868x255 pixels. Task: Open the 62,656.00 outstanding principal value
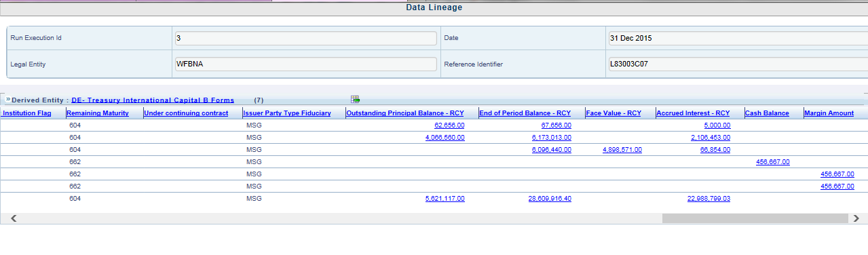[449, 125]
